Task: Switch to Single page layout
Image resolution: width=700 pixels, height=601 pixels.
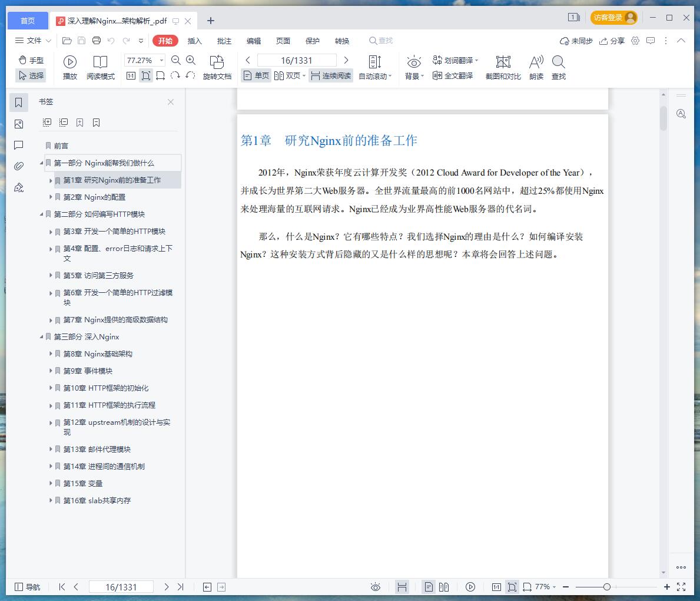Action: coord(256,75)
